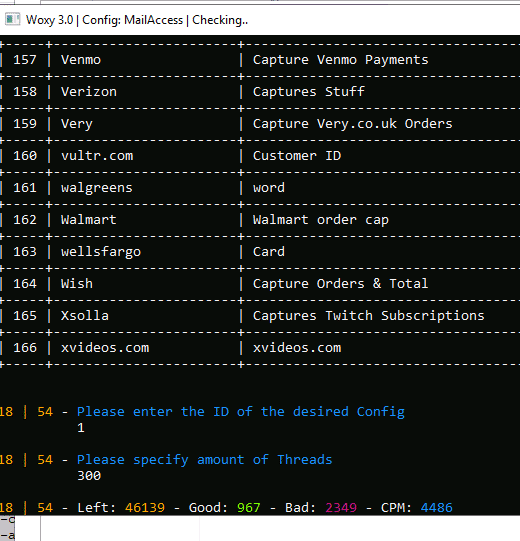This screenshot has width=520, height=541.
Task: Select the Venmo row, ID 157
Action: point(260,60)
